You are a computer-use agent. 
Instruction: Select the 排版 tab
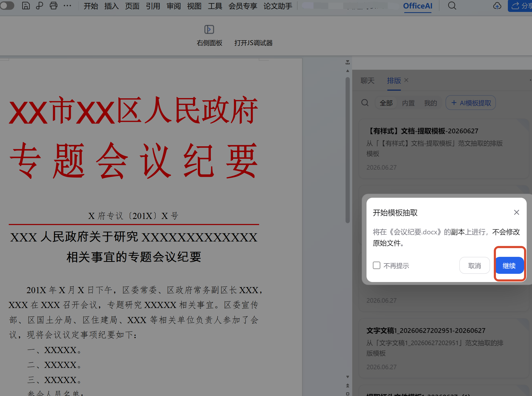394,81
